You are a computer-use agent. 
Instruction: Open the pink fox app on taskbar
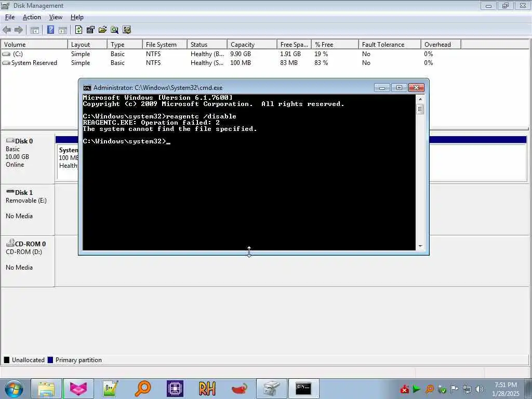click(x=78, y=389)
